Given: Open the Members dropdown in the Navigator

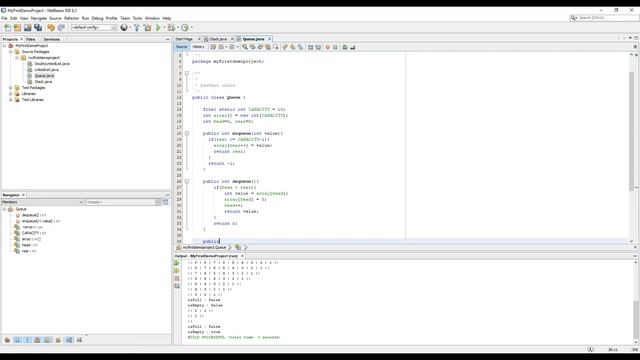Looking at the screenshot, I should tap(42, 202).
